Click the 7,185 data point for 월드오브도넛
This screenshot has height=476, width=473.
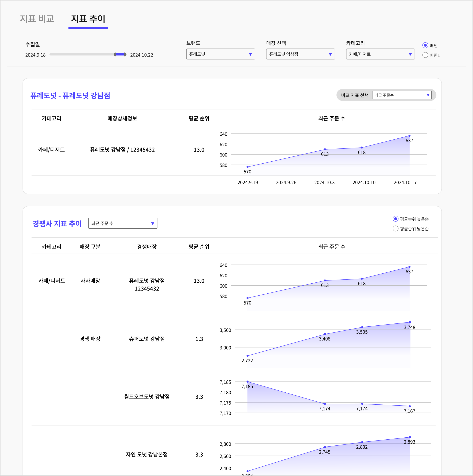[x=248, y=382]
